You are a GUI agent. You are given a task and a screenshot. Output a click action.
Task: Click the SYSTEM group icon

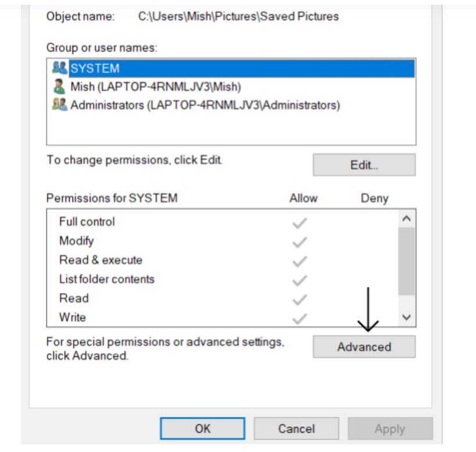(60, 68)
